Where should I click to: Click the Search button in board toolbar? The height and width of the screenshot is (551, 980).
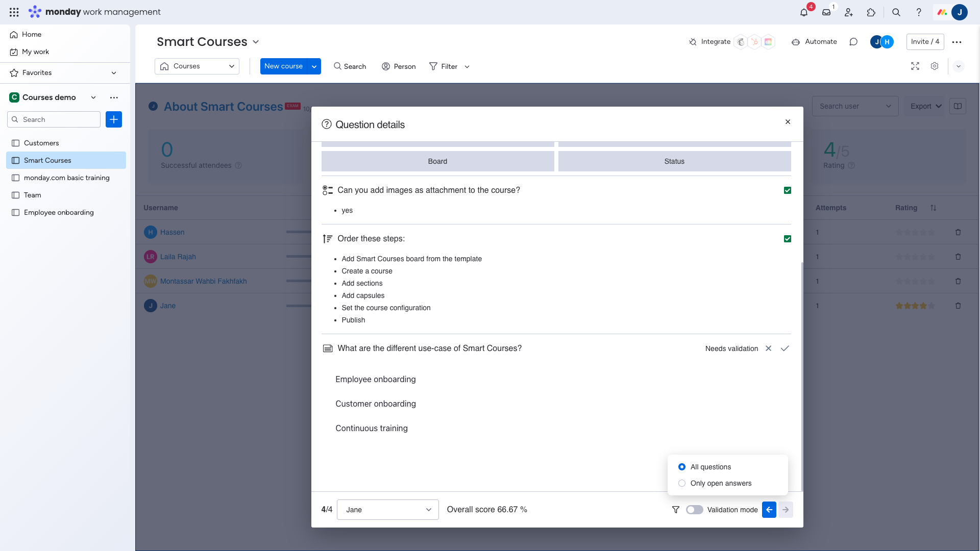point(350,66)
